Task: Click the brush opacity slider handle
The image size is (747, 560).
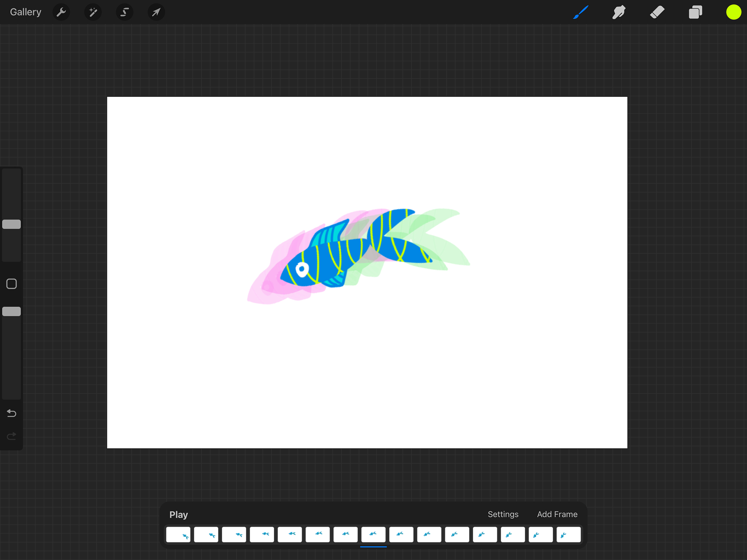Action: pos(12,311)
